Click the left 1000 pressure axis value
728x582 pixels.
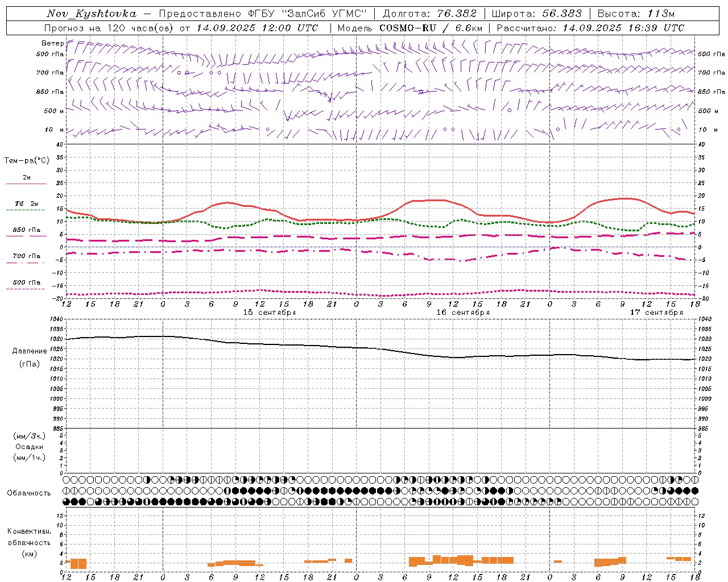(x=56, y=399)
